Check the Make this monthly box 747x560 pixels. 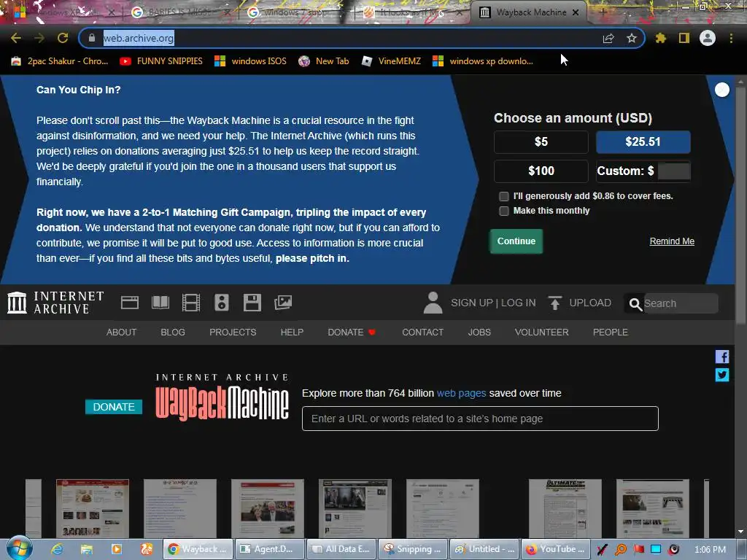[x=503, y=211]
